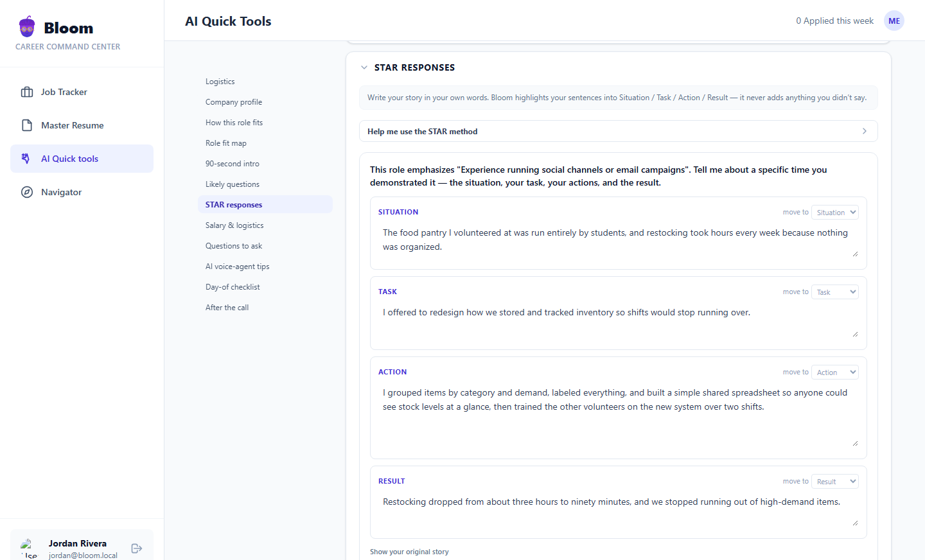Image resolution: width=925 pixels, height=560 pixels.
Task: Jump to 'How this role fits' section
Action: click(265, 123)
